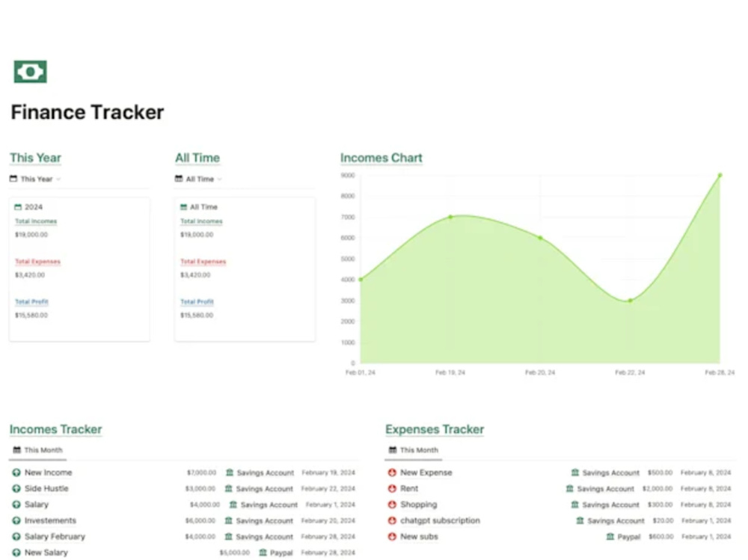Viewport: 748px width, 560px height.
Task: Click bank icon in chatgpt subscription row
Action: coord(580,520)
